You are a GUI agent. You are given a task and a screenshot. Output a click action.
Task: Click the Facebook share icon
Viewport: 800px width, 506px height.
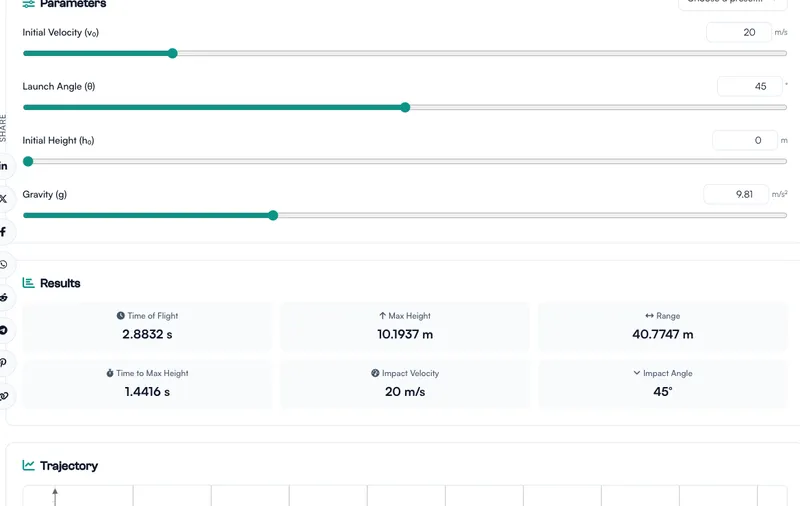click(4, 232)
